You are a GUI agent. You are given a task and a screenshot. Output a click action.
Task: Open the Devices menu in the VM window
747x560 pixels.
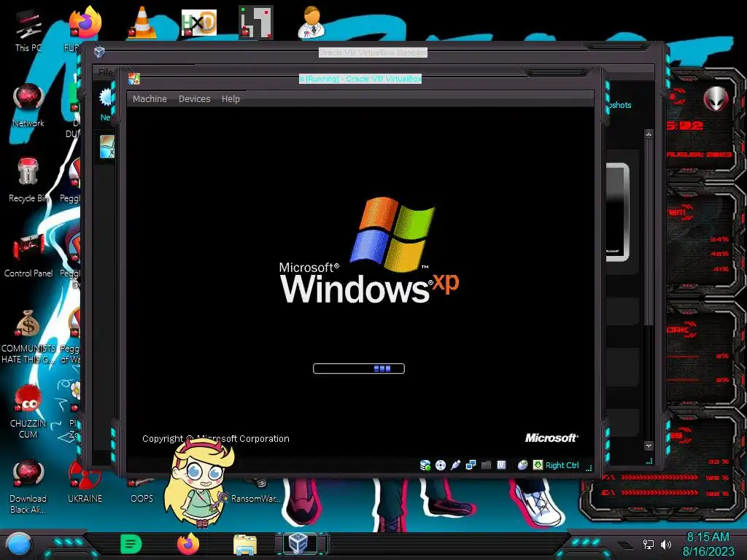click(194, 99)
